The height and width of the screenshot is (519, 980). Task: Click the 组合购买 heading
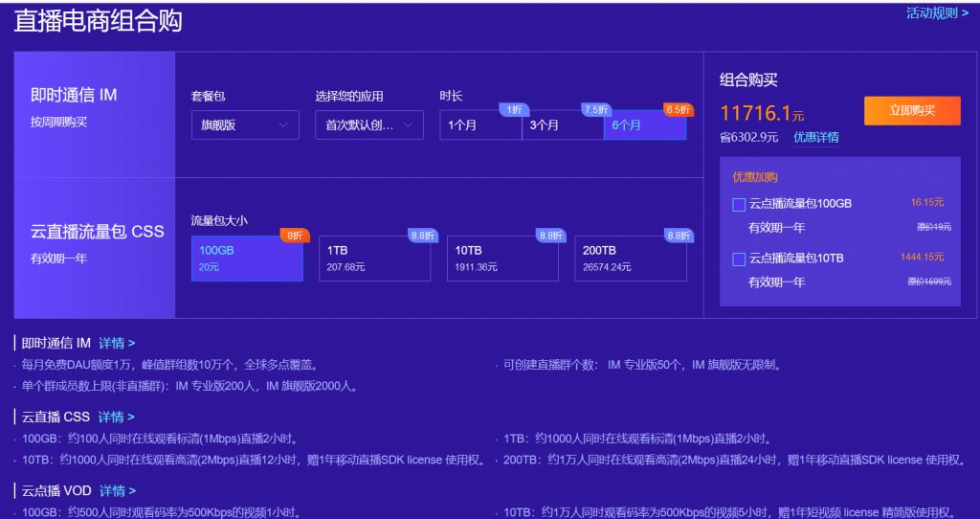click(748, 80)
